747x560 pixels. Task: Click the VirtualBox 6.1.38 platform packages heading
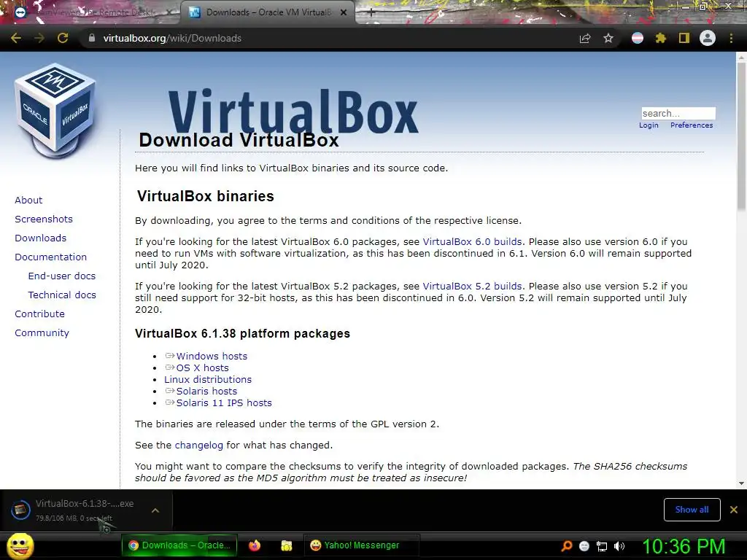coord(242,333)
